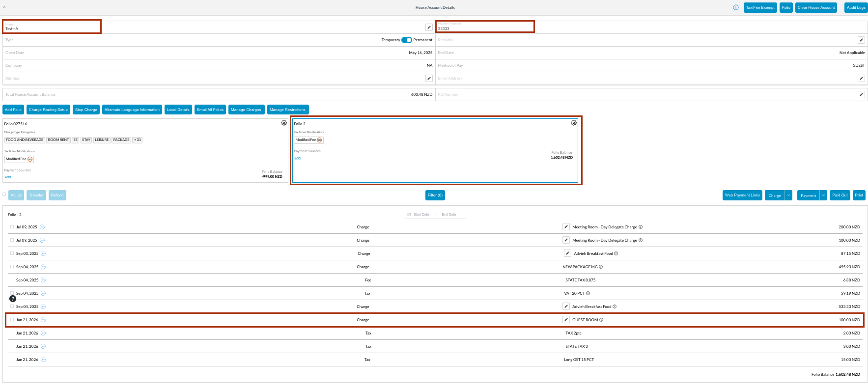The height and width of the screenshot is (389, 868).
Task: Check the Jan 21, 2026 GUEST ROOM charge checkbox
Action: click(x=12, y=320)
